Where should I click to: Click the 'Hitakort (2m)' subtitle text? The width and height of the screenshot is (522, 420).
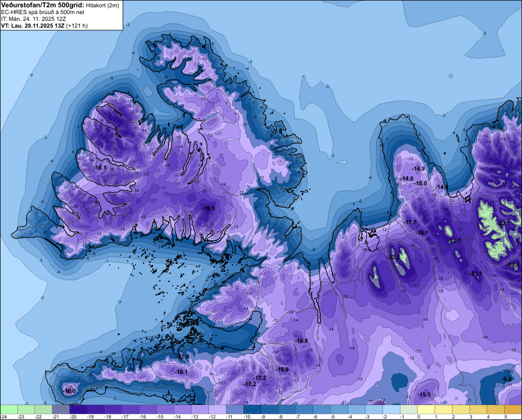tap(102, 5)
